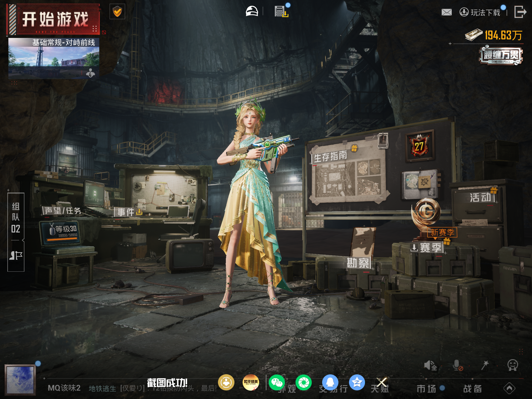Share screenshot to WeChat

click(276, 382)
